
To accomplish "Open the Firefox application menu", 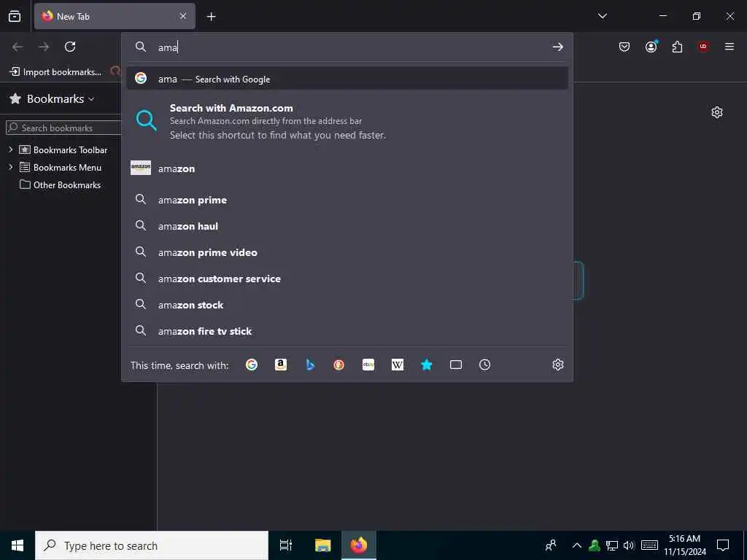I will coord(729,47).
